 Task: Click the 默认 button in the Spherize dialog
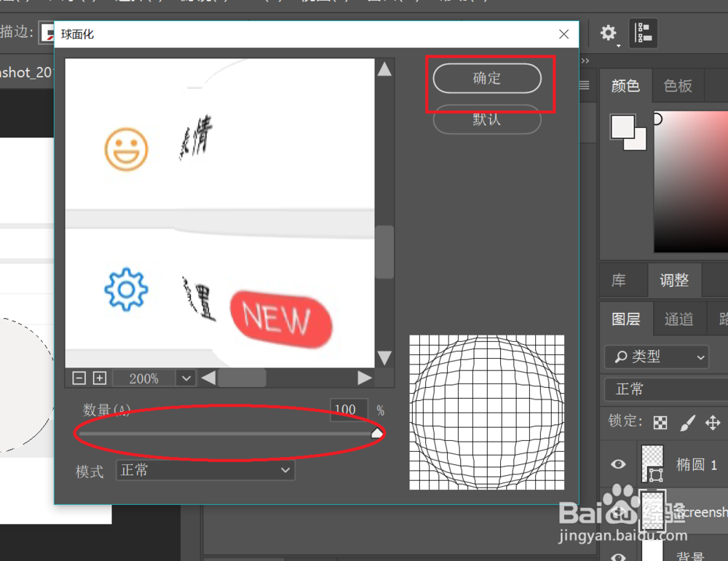click(487, 120)
